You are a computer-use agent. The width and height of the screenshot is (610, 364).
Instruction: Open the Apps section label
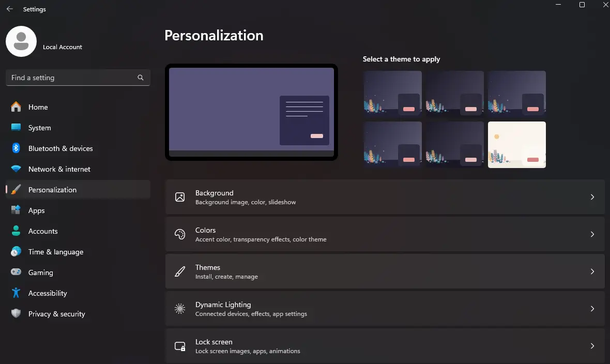tap(37, 210)
